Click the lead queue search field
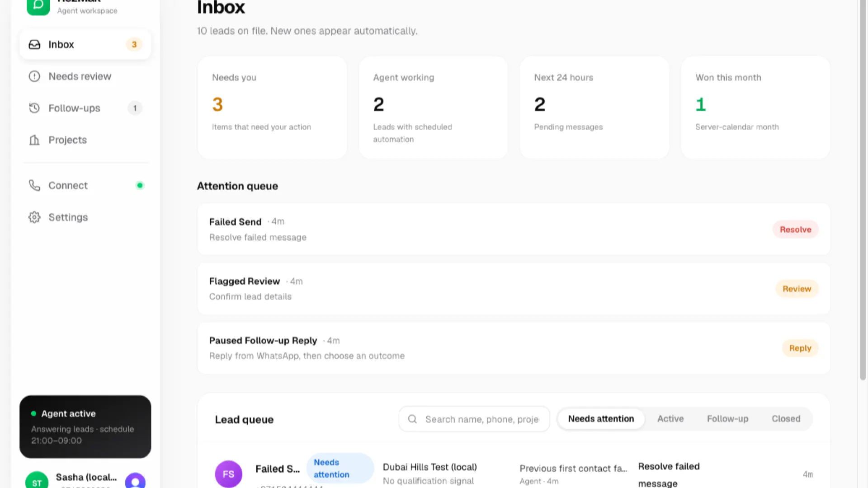 474,419
